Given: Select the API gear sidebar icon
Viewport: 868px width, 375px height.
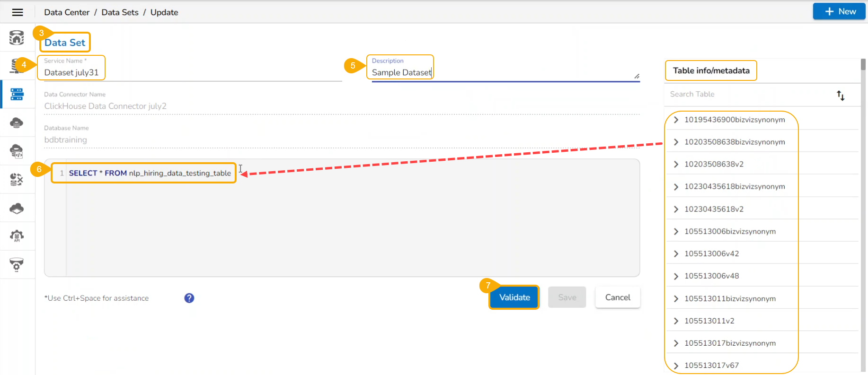Looking at the screenshot, I should tap(17, 236).
